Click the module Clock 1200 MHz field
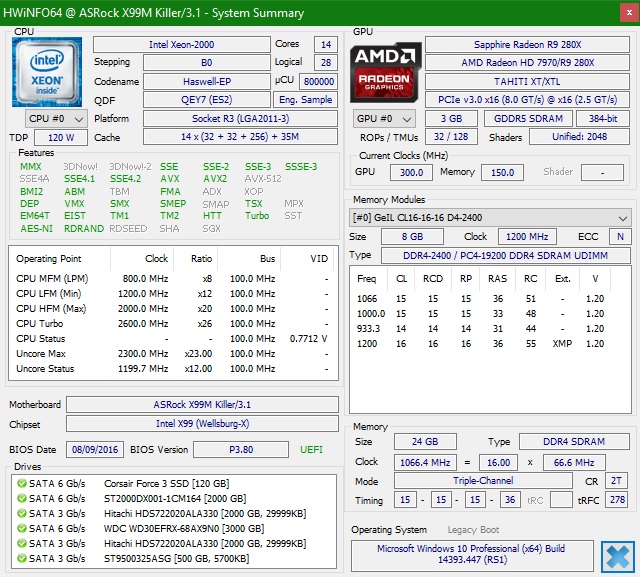Viewport: 640px width, 577px height. pos(527,237)
